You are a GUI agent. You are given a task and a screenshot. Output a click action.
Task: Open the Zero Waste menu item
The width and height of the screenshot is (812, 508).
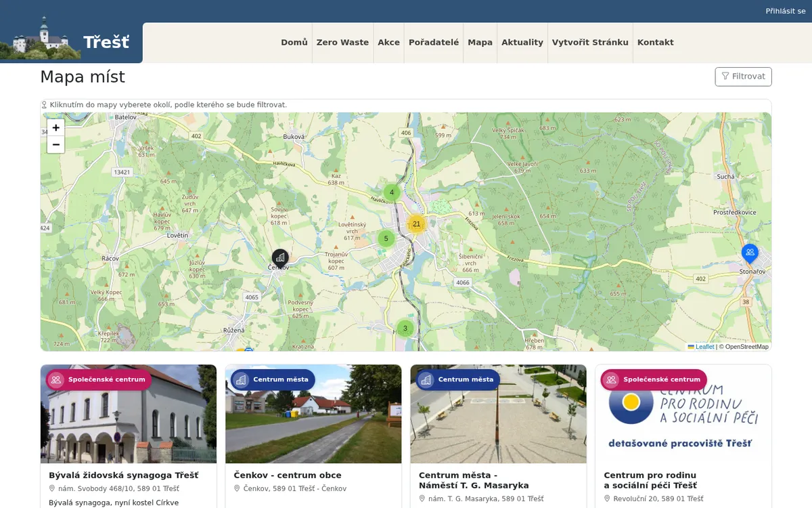[x=342, y=42]
